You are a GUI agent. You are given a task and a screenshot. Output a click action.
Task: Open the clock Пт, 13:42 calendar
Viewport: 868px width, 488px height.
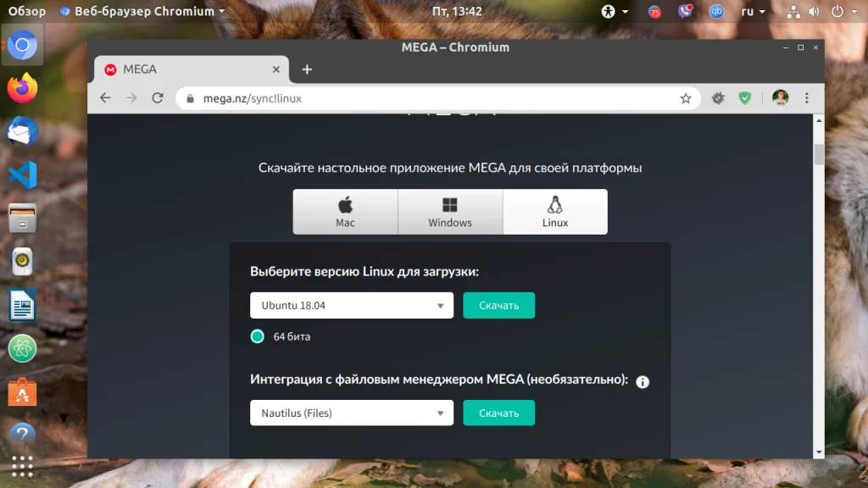pyautogui.click(x=457, y=11)
